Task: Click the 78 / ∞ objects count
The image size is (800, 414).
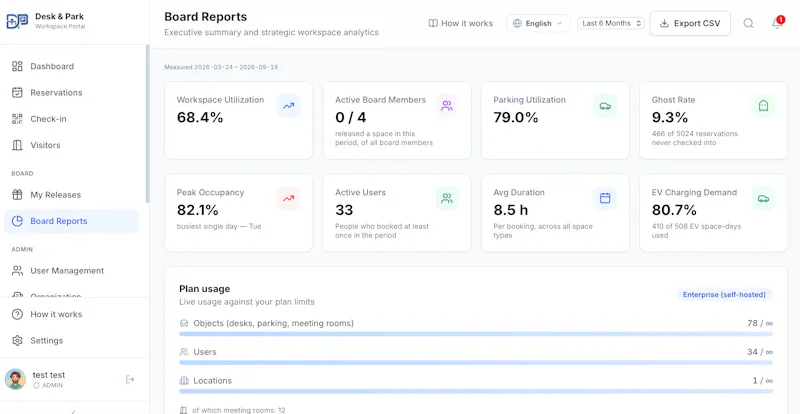Action: (760, 324)
